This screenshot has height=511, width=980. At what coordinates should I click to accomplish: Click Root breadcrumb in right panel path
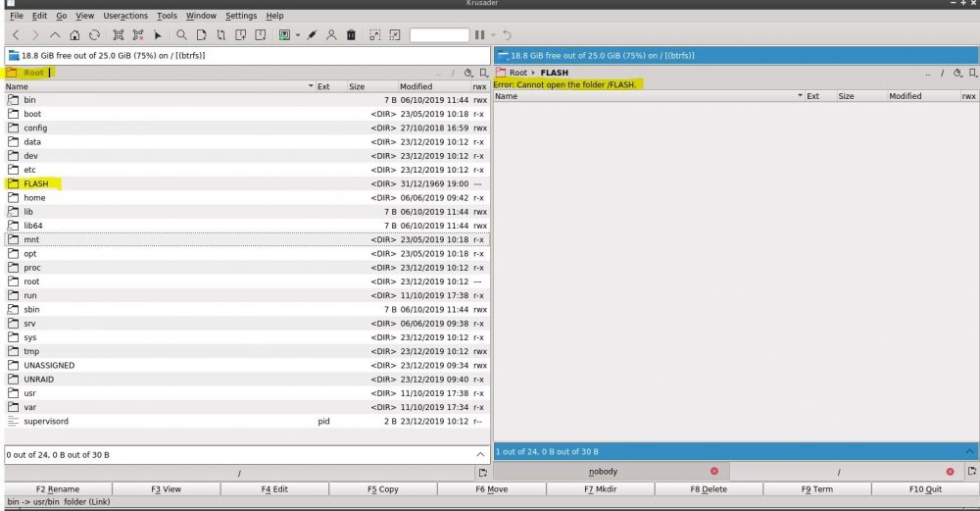click(518, 73)
